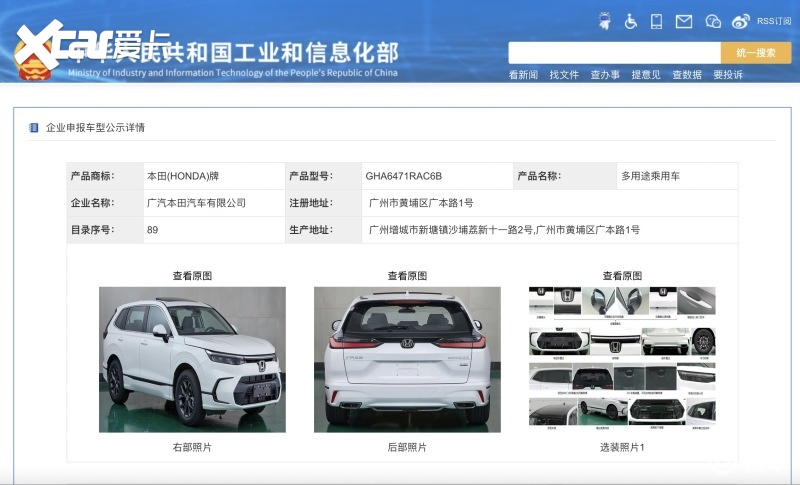The image size is (800, 485).
Task: Click the blue icon beside 企业申报车型公示详情
Action: [34, 128]
